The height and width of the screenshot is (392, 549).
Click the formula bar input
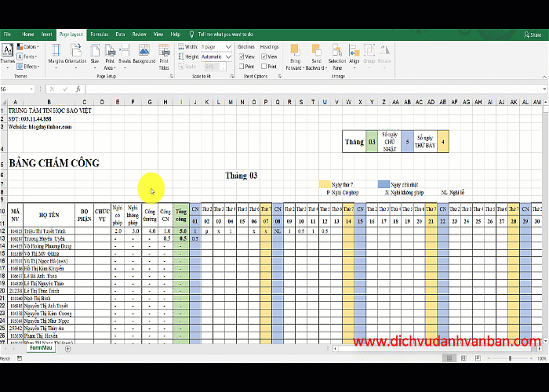314,89
